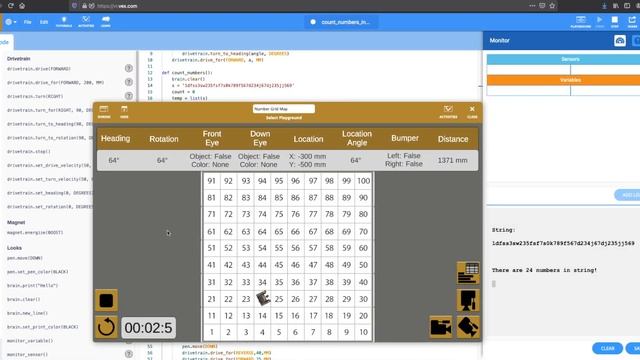This screenshot has width=640, height=360.
Task: Click help icon for drivetrain.turn(RIGHT)
Action: 129,96
